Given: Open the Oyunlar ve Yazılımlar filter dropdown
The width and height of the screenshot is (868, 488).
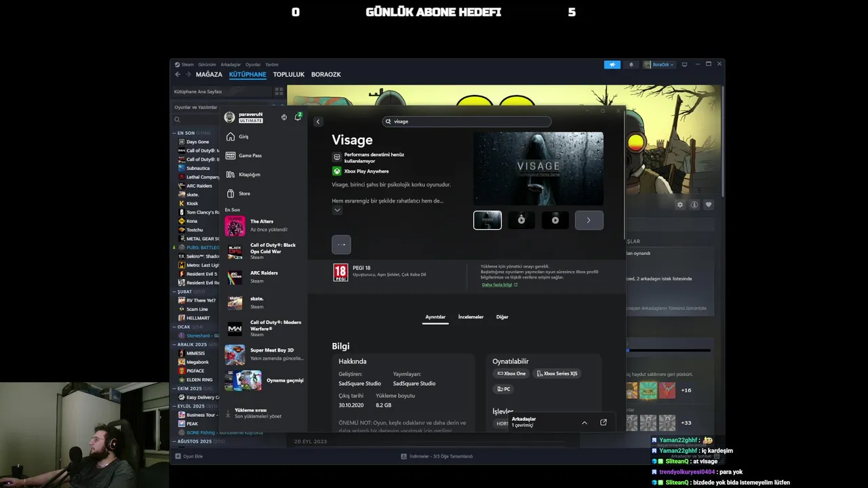Looking at the screenshot, I should (x=196, y=107).
